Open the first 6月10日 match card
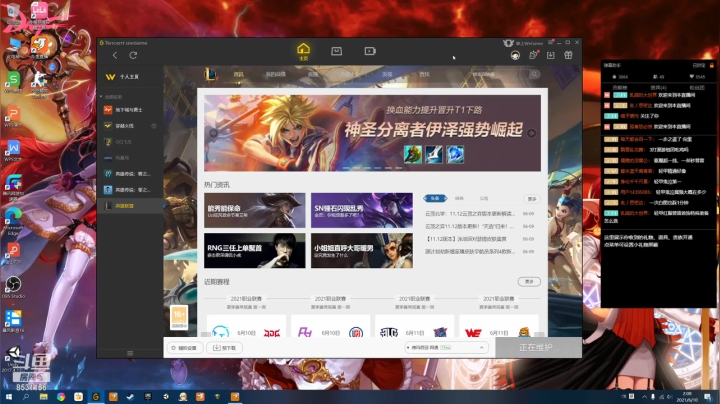 [x=247, y=327]
